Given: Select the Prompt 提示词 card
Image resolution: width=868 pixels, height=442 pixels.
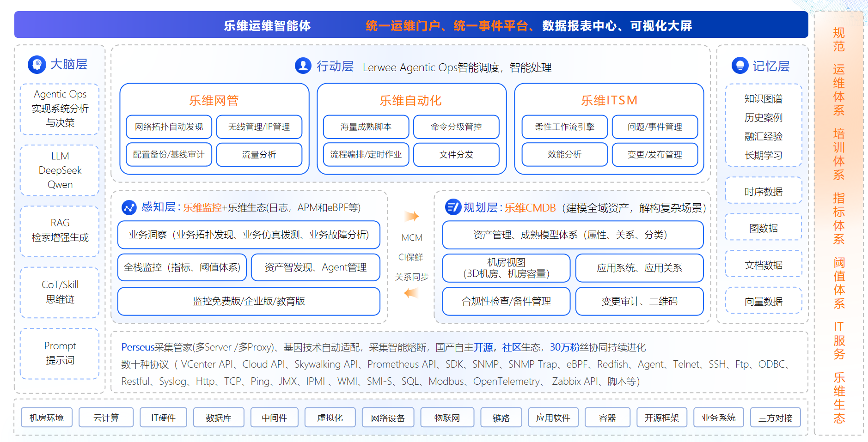Looking at the screenshot, I should point(60,354).
